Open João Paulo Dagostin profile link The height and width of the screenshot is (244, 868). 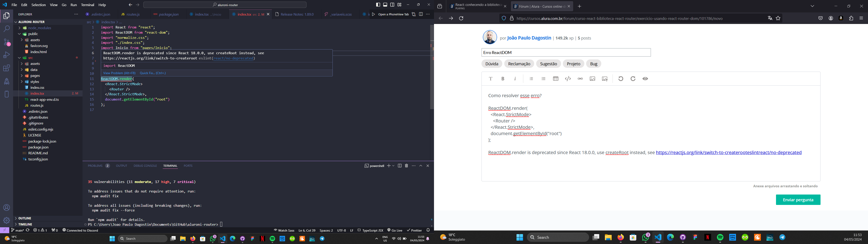(529, 38)
